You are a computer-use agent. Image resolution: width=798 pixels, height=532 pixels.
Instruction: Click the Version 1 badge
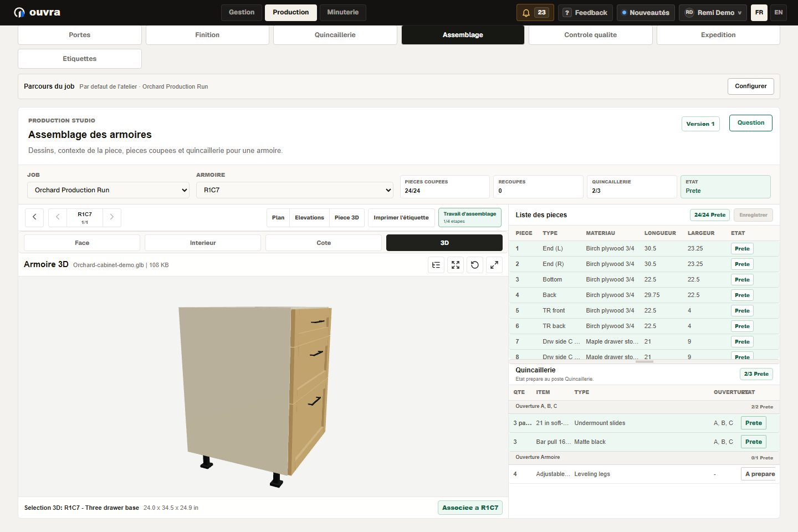tap(700, 124)
